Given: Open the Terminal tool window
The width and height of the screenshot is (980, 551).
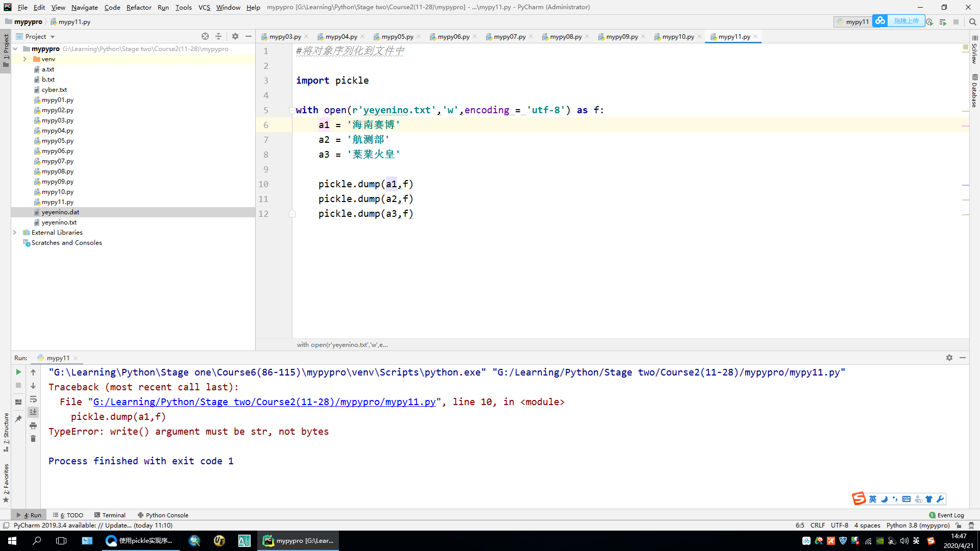Looking at the screenshot, I should point(110,515).
